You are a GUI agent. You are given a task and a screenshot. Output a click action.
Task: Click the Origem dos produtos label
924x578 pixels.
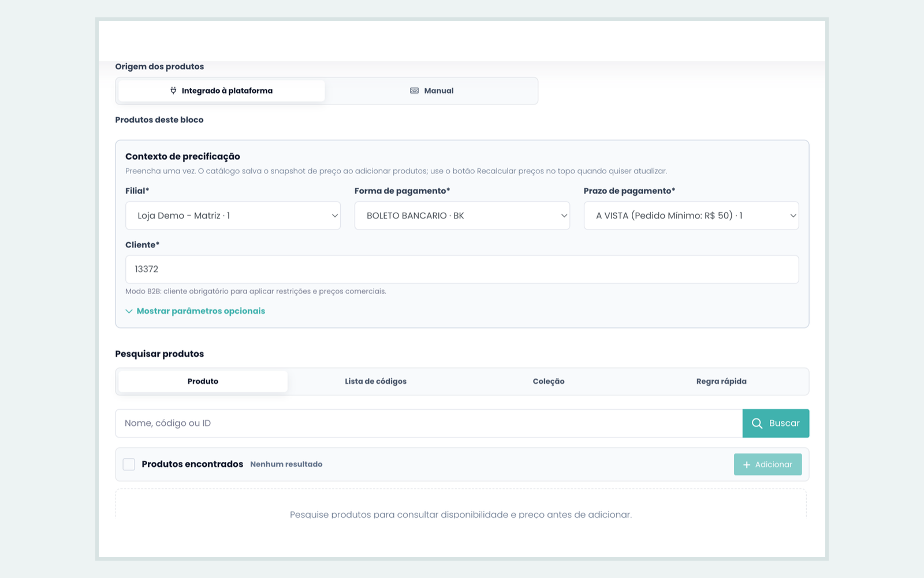159,66
